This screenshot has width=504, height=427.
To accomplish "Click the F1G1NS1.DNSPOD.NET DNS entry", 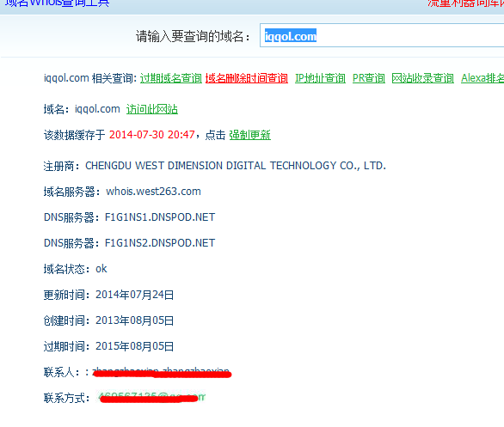I will point(160,217).
